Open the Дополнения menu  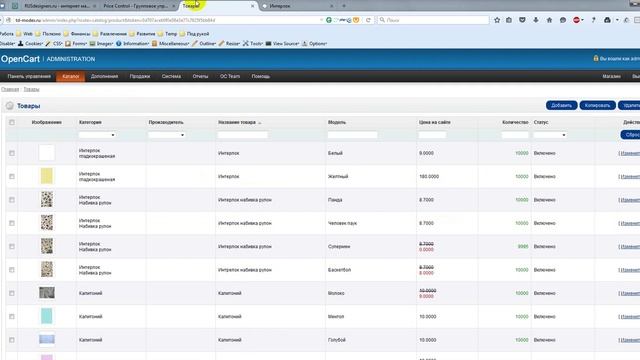pyautogui.click(x=104, y=76)
